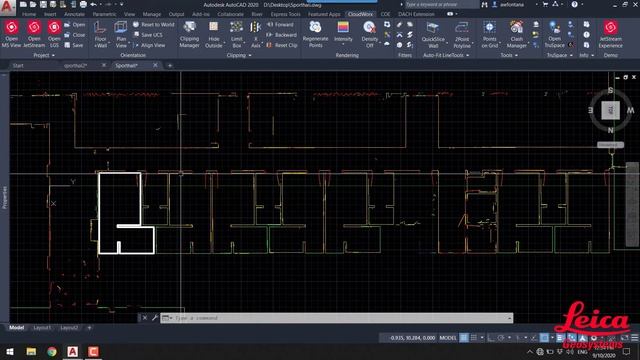The image size is (640, 360).
Task: Step the clip Backward
Action: [281, 35]
